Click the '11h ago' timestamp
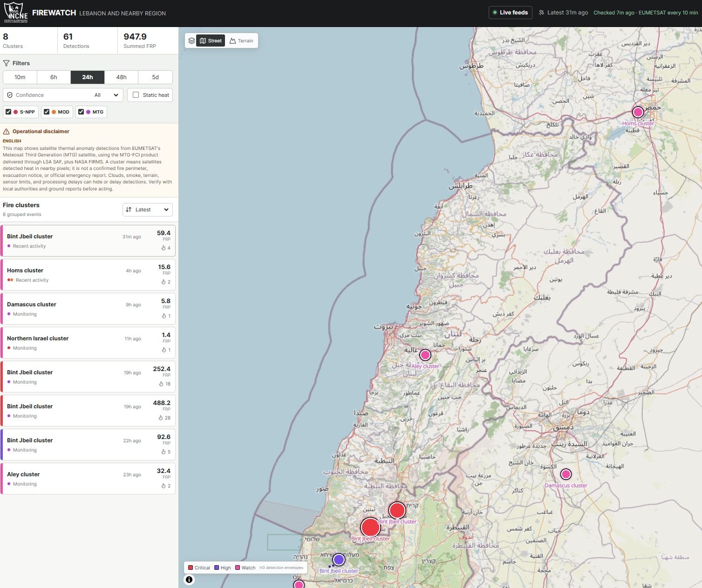The width and height of the screenshot is (702, 588). point(133,339)
